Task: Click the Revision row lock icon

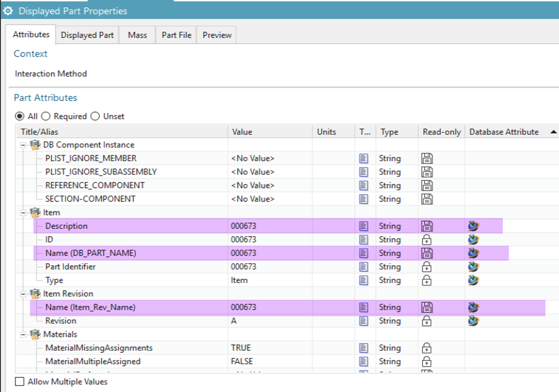Action: [427, 320]
